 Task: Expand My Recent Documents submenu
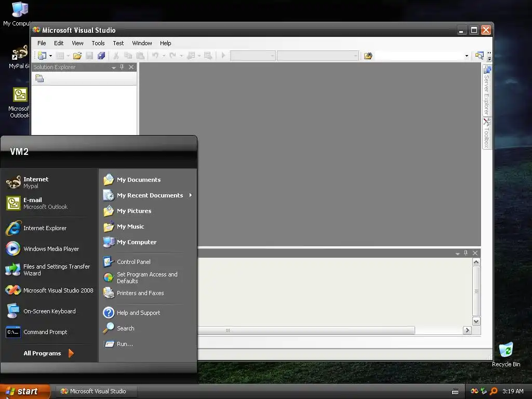click(x=148, y=195)
